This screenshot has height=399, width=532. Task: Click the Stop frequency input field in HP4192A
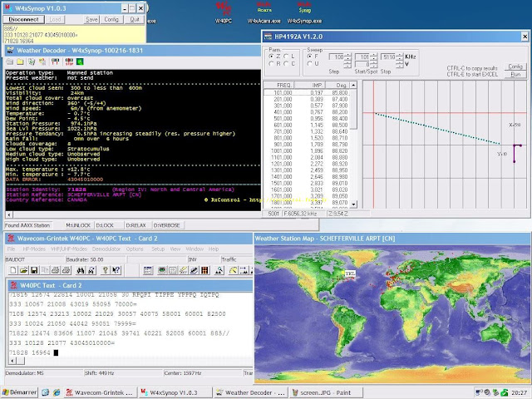(388, 57)
